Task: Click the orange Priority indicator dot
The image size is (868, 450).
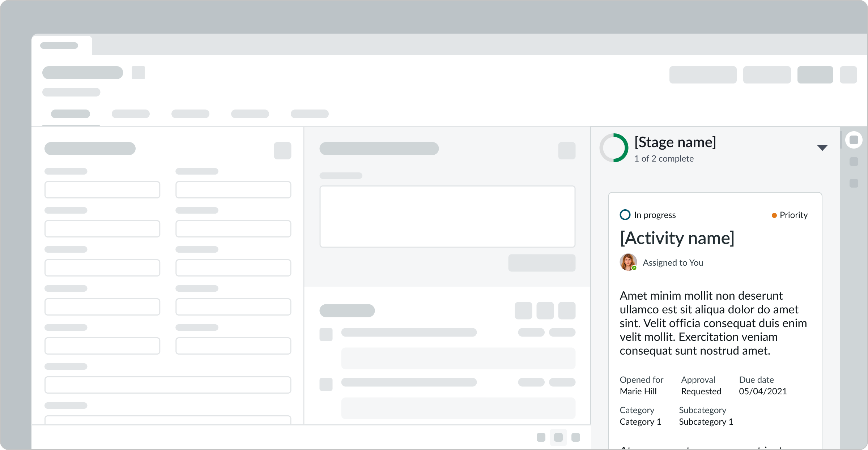Action: click(774, 215)
